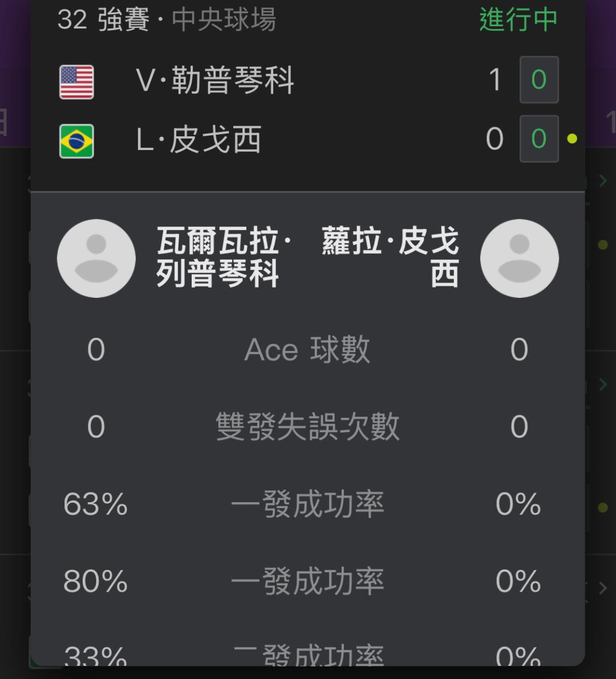
Task: Expand the chevron arrow right of the 80% row
Action: point(602,588)
